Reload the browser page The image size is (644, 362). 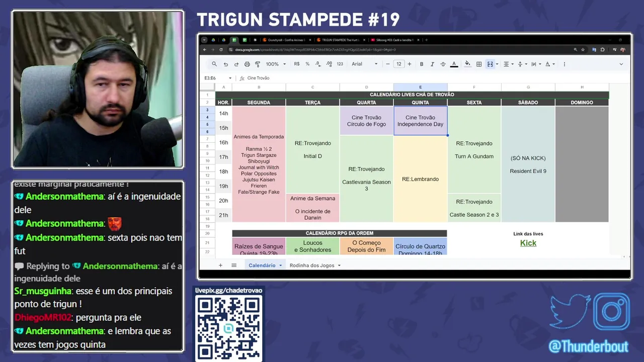220,50
